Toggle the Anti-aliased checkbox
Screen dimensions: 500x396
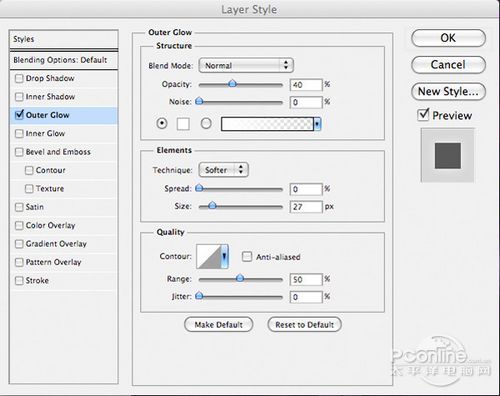coord(247,257)
